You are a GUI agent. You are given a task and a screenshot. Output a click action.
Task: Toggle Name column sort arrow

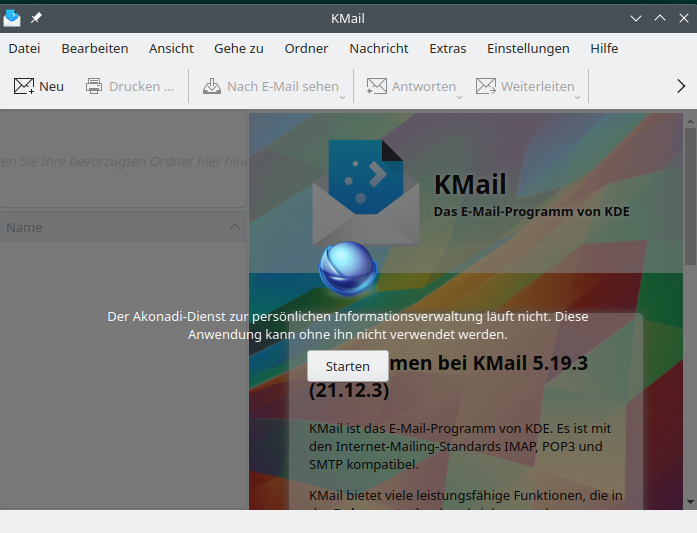(x=235, y=227)
